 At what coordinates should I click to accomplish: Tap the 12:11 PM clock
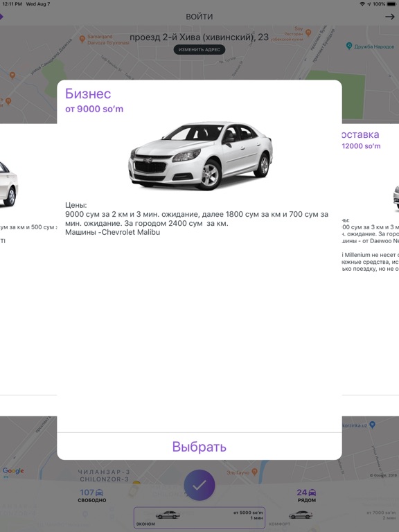[x=12, y=3]
